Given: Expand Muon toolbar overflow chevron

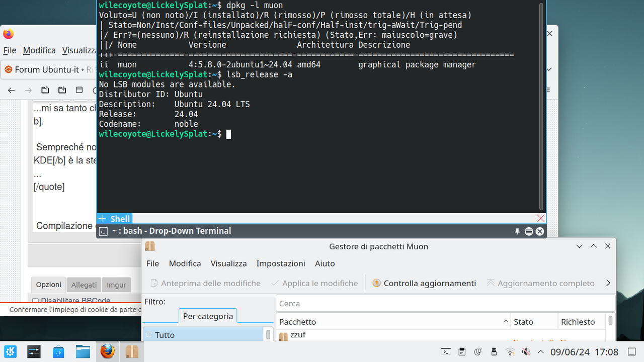Looking at the screenshot, I should coord(608,283).
